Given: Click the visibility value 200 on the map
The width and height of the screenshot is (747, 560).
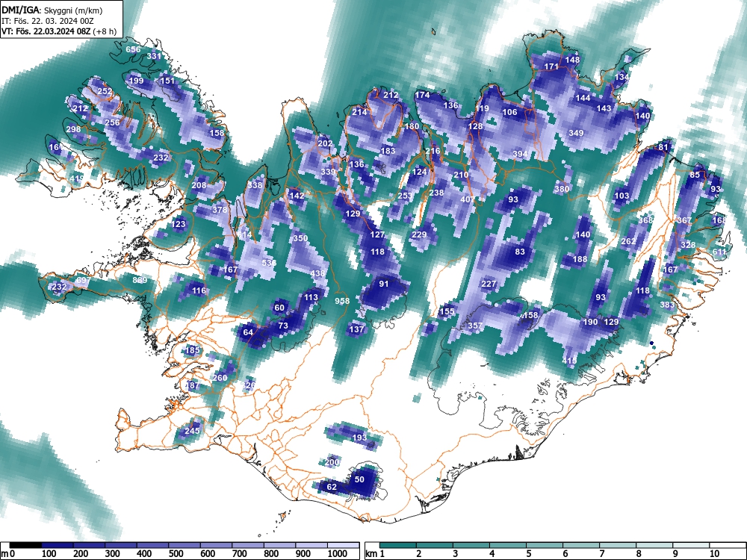Looking at the screenshot, I should click(x=332, y=462).
